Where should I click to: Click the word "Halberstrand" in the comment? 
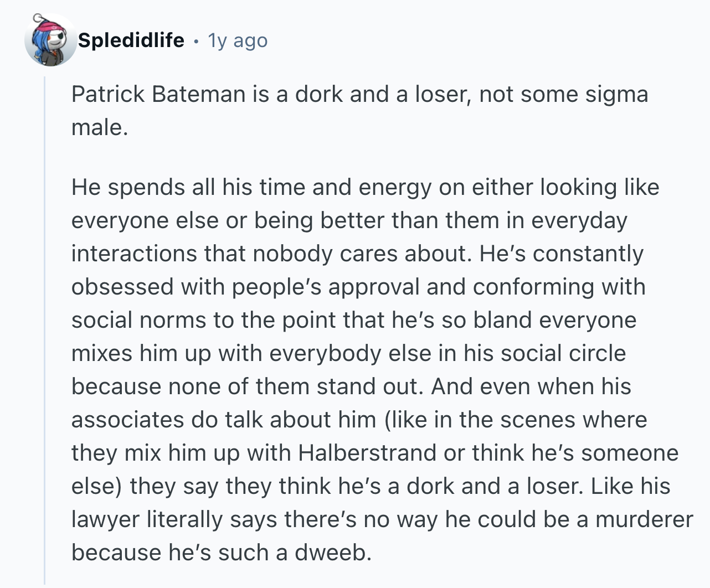pyautogui.click(x=367, y=453)
